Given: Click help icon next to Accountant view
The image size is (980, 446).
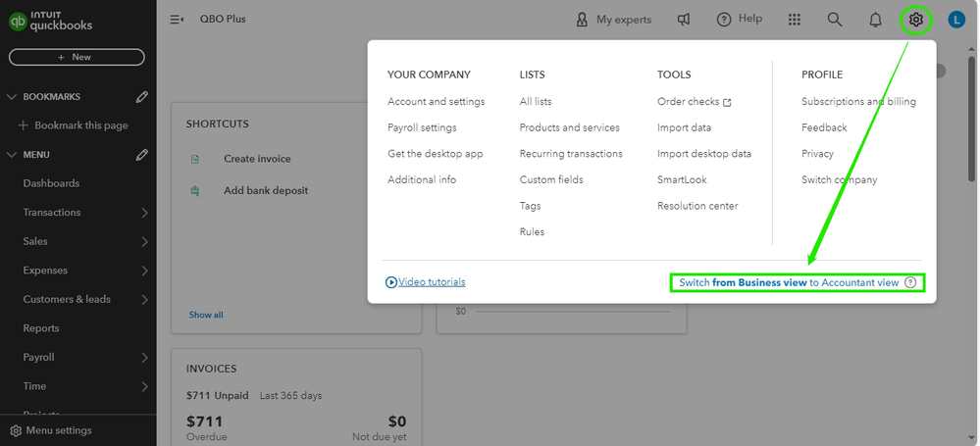Looking at the screenshot, I should click(911, 283).
